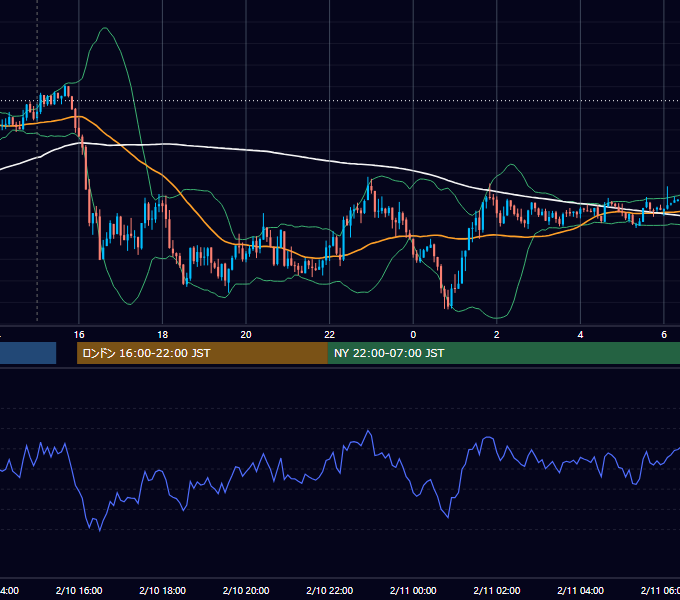The image size is (680, 600).
Task: Click the London 16:00-22:00 JST session bar
Action: (x=202, y=353)
